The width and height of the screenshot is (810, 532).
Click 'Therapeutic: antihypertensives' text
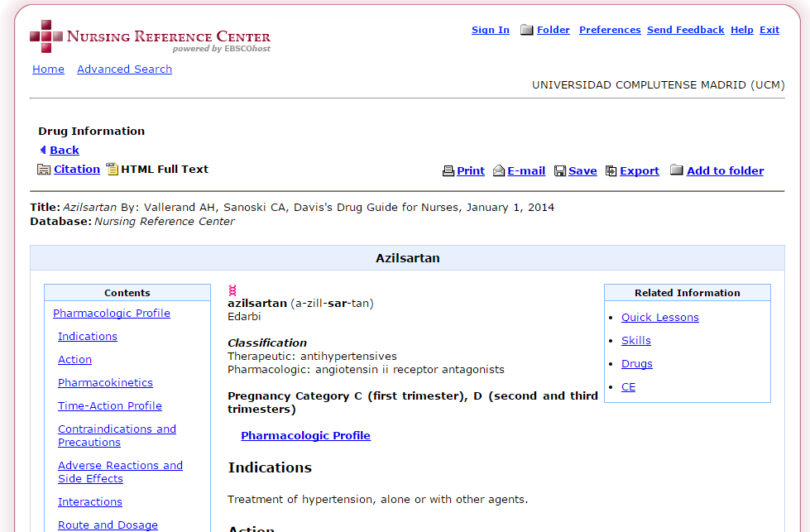[x=312, y=357]
